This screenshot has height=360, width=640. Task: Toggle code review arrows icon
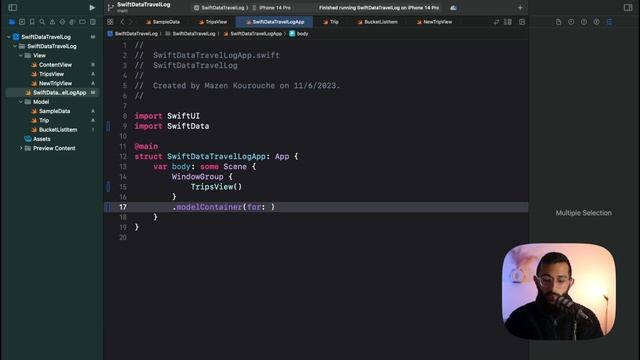496,22
